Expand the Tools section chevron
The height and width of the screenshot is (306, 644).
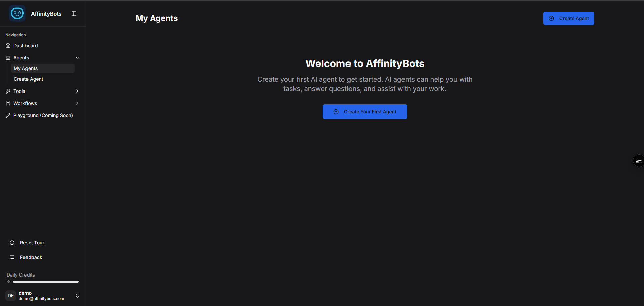[77, 91]
